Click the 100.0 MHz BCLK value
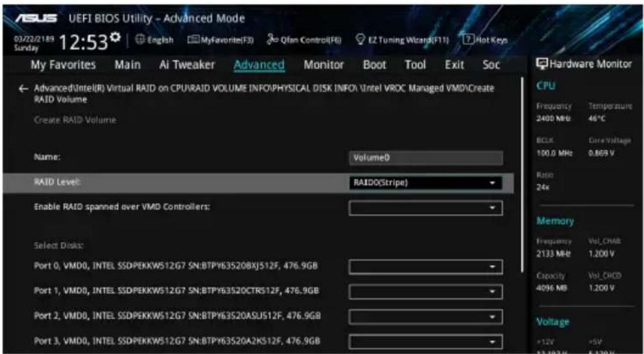This screenshot has width=644, height=354. pos(554,154)
